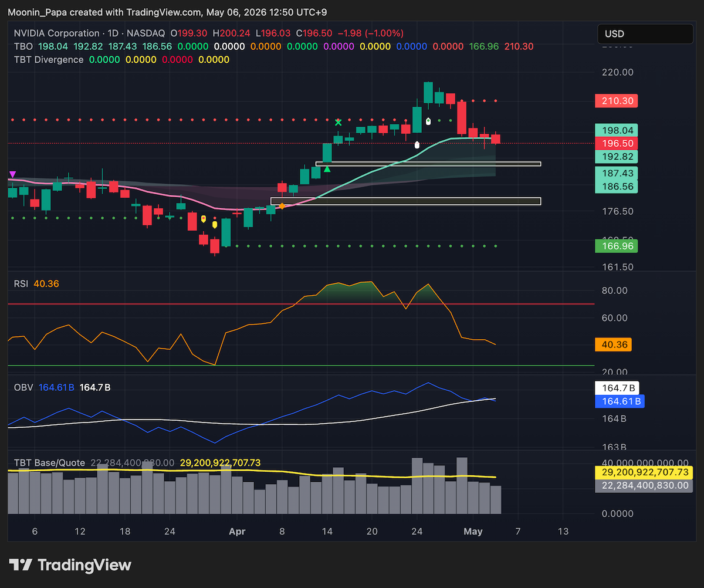This screenshot has height=588, width=704.
Task: Click the 176.50 price axis label
Action: (x=619, y=211)
